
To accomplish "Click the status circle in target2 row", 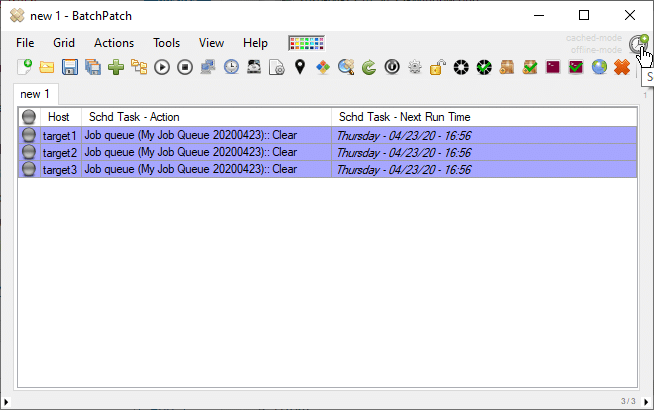I will coord(29,152).
